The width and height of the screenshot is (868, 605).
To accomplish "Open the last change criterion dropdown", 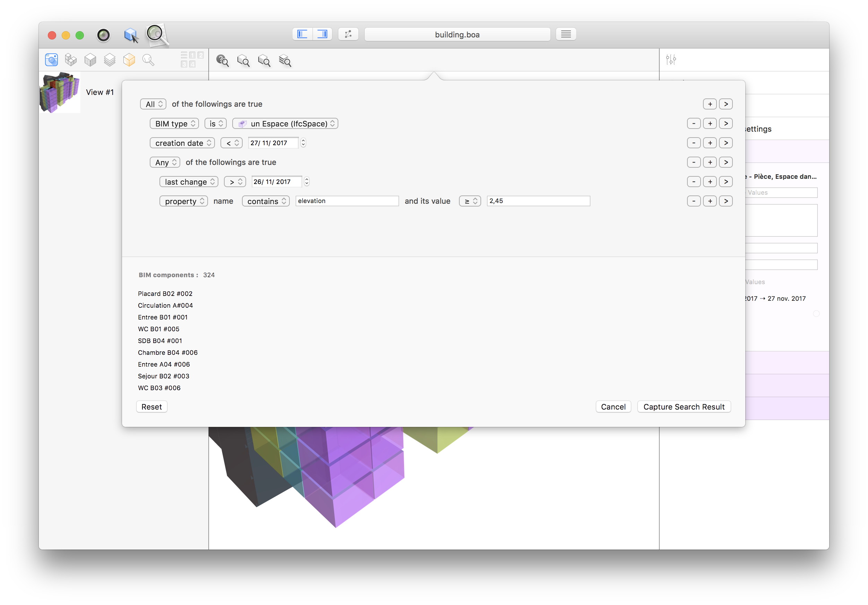I will point(189,182).
